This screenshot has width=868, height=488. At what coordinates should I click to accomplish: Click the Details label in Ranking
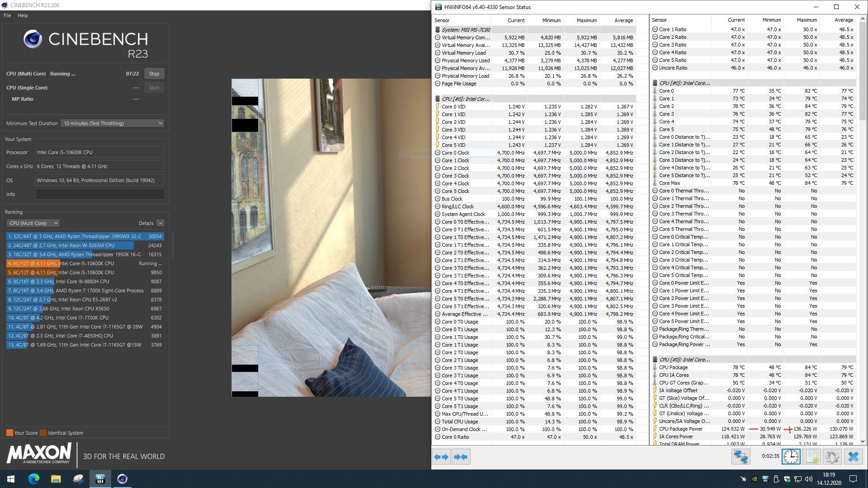[x=146, y=223]
